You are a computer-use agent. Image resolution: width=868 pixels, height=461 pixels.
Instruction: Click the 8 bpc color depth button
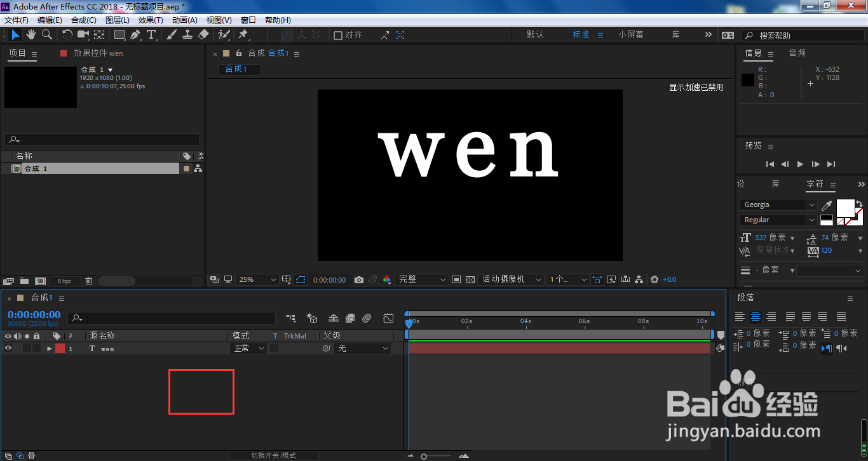(65, 281)
